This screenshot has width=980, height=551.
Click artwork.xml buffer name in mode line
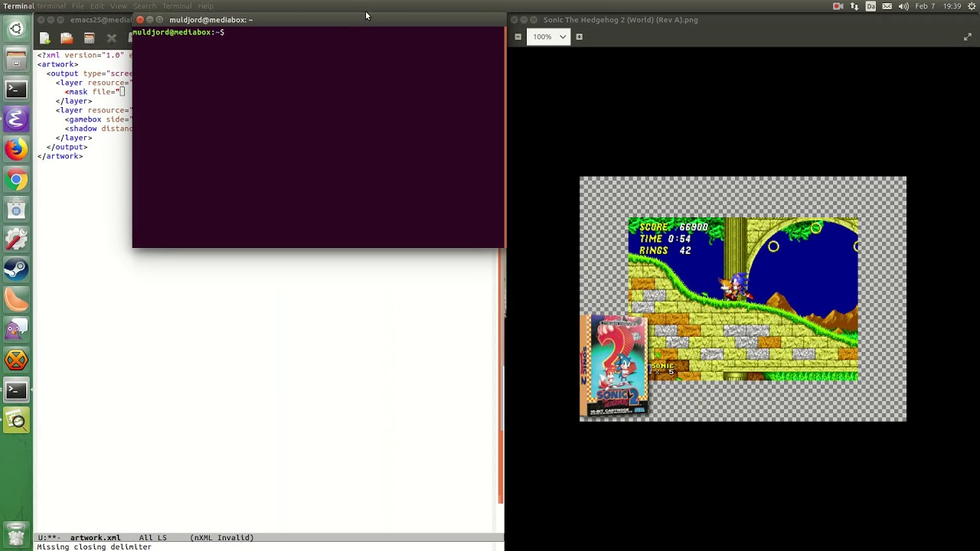click(95, 538)
